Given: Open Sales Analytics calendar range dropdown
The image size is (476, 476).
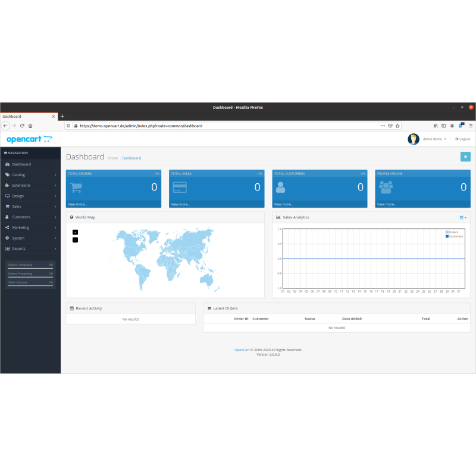Looking at the screenshot, I should pyautogui.click(x=463, y=217).
